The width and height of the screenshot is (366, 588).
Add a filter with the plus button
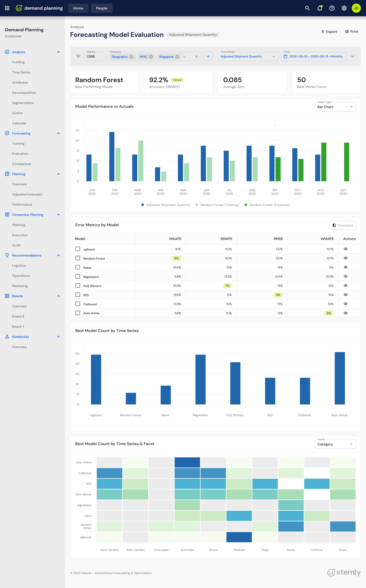tap(208, 56)
